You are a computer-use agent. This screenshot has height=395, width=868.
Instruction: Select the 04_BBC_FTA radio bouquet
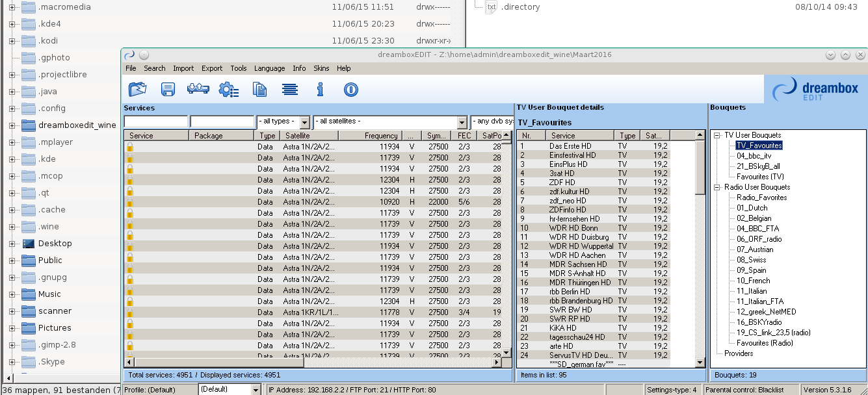(757, 229)
